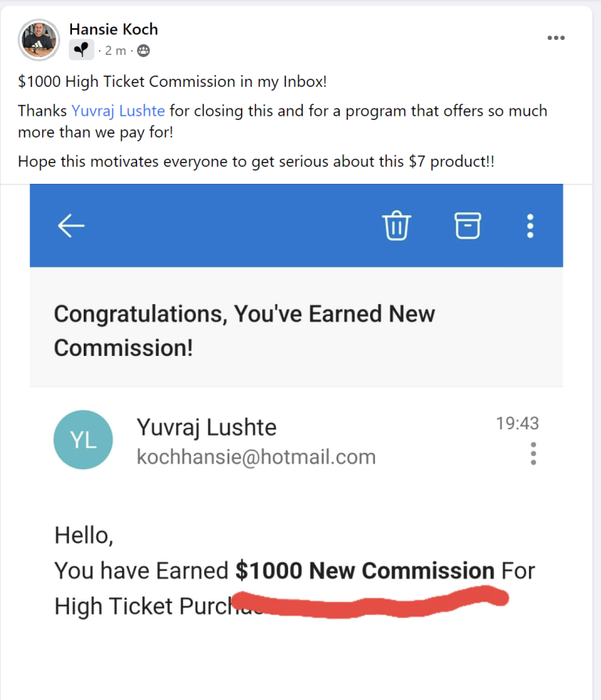601x700 pixels.
Task: Open the email toolbar vertical dots menu
Action: click(531, 225)
